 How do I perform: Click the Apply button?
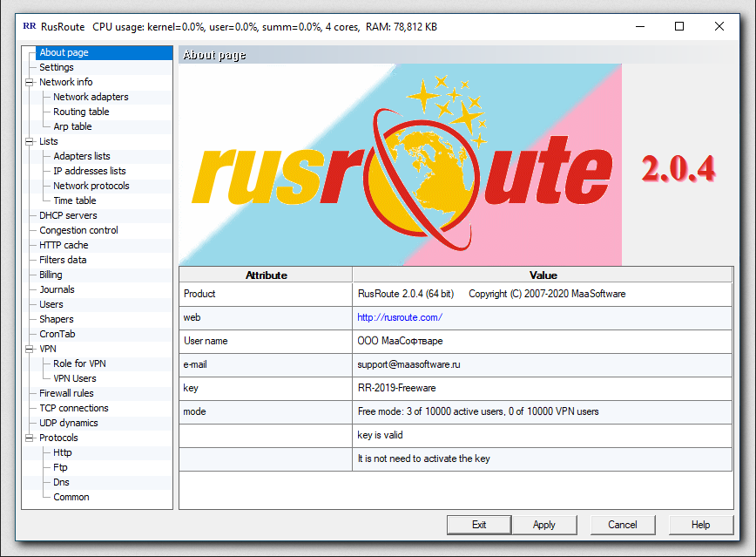coord(543,525)
